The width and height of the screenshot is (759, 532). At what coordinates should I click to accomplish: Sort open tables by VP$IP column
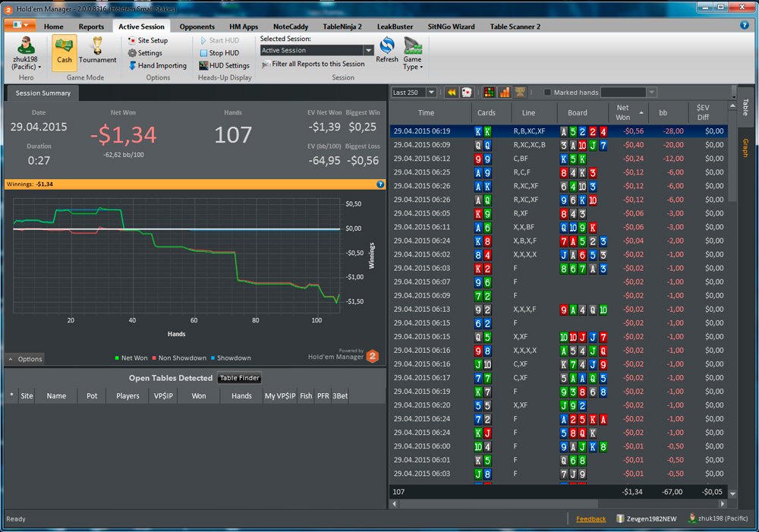[163, 395]
